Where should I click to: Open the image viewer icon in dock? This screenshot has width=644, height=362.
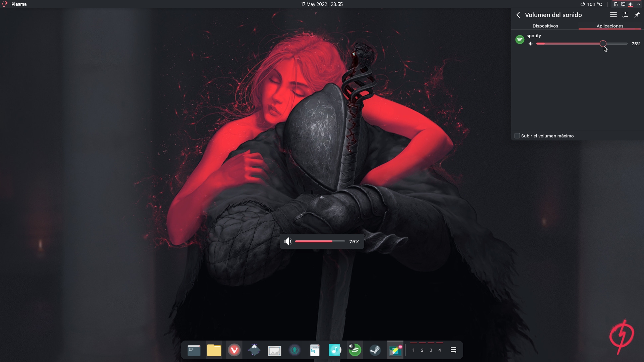pyautogui.click(x=274, y=351)
